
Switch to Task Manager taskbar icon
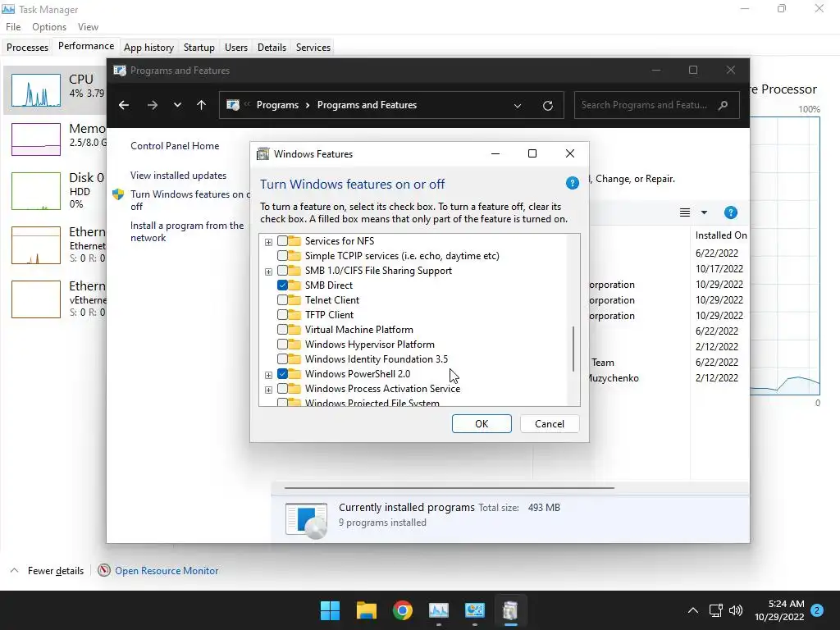pyautogui.click(x=438, y=610)
